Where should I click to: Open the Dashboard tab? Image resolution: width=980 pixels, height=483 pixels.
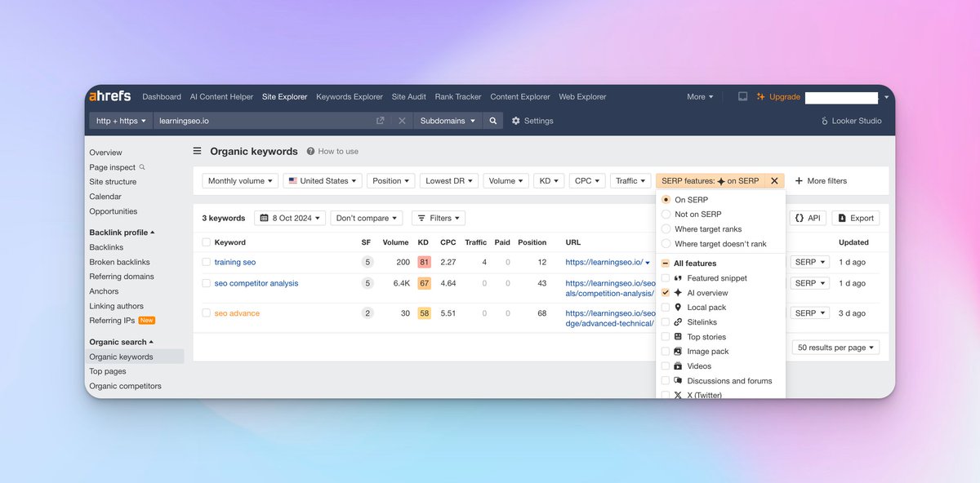coord(162,96)
